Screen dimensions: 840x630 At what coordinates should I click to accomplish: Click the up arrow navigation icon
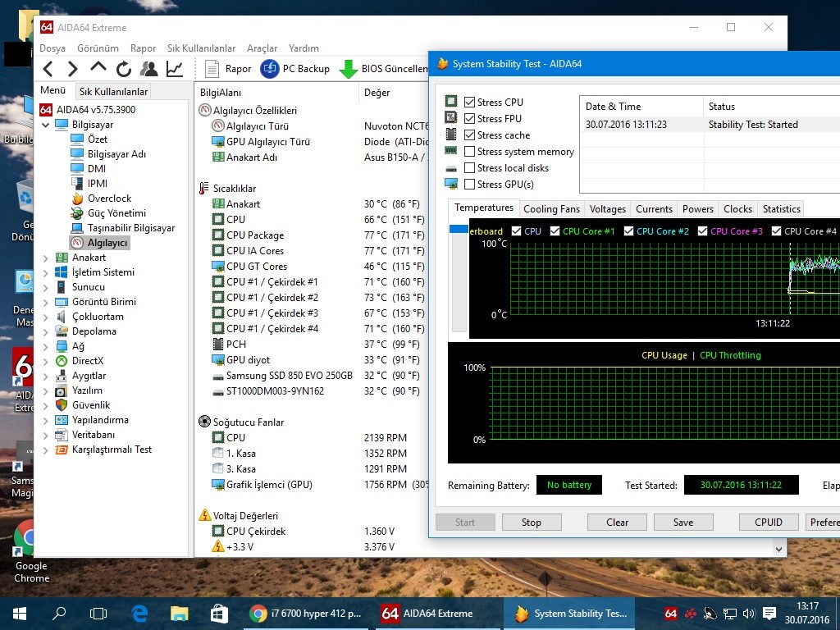point(98,68)
